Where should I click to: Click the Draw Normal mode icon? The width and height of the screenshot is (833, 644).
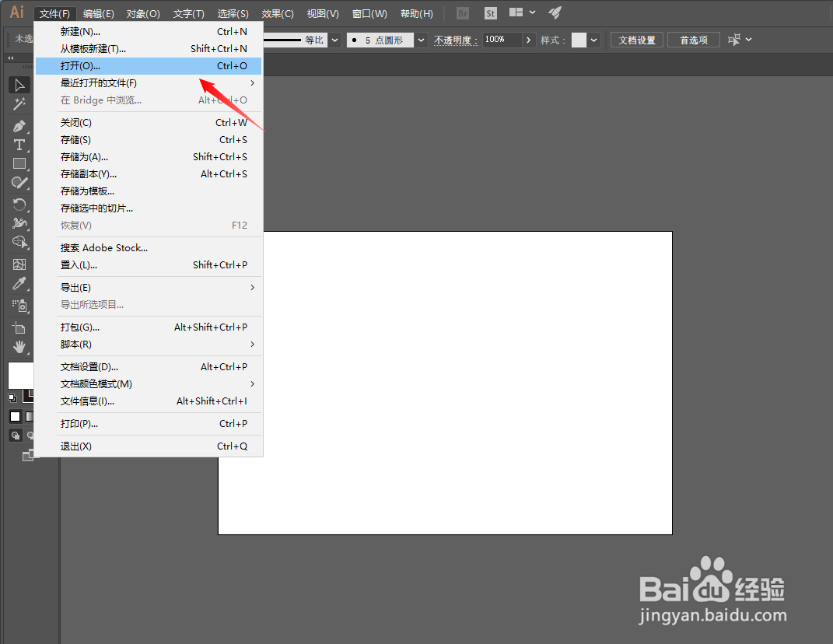(x=16, y=436)
